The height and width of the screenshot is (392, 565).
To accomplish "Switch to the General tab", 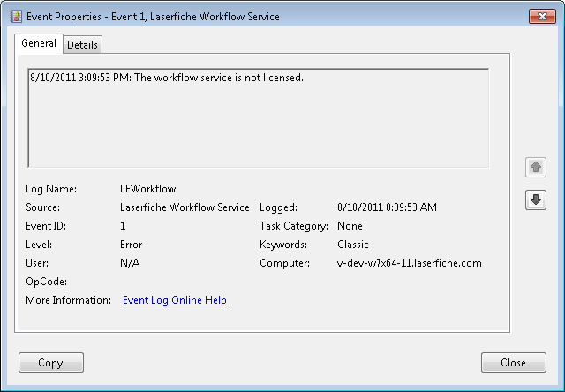I will tap(39, 43).
